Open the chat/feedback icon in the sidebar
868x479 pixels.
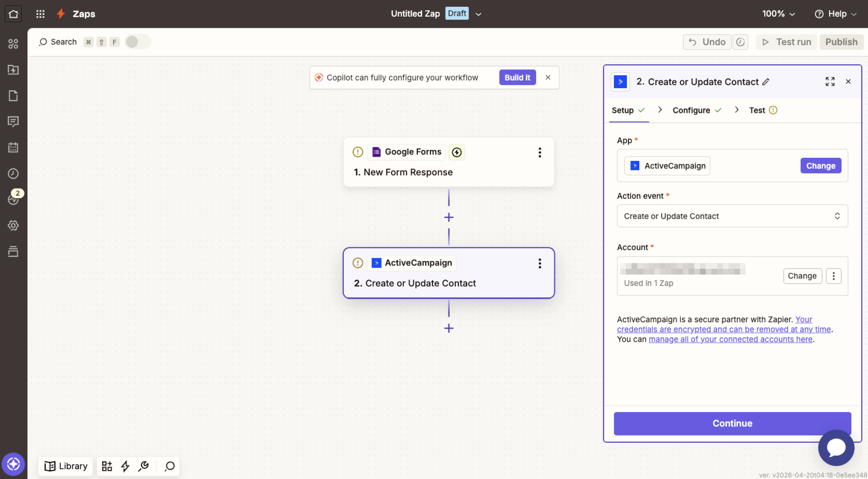click(14, 122)
